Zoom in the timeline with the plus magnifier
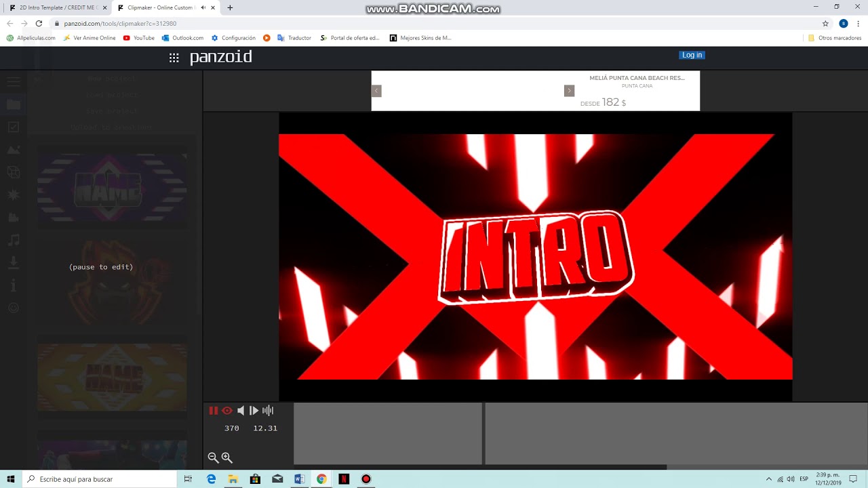Image resolution: width=868 pixels, height=488 pixels. pyautogui.click(x=227, y=457)
